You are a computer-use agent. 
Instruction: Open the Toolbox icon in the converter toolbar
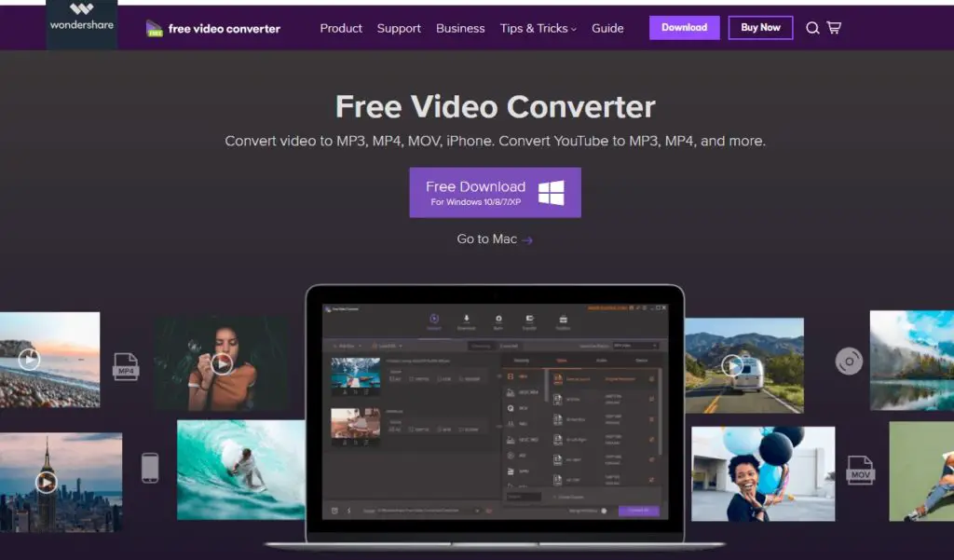coord(564,319)
